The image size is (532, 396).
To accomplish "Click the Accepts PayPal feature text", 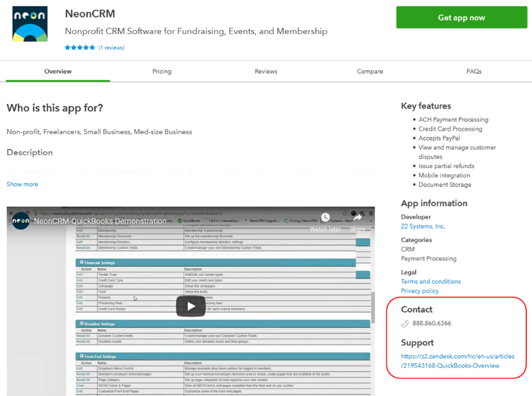I will point(439,138).
